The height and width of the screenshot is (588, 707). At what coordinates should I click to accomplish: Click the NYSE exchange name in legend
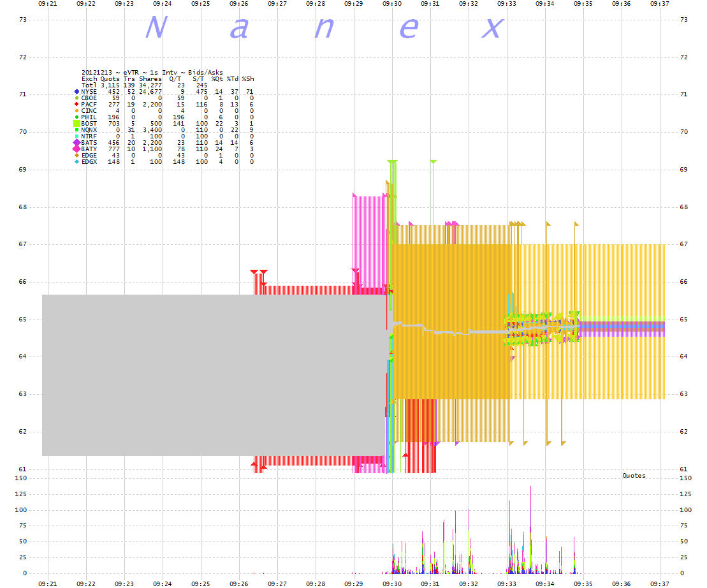[89, 92]
